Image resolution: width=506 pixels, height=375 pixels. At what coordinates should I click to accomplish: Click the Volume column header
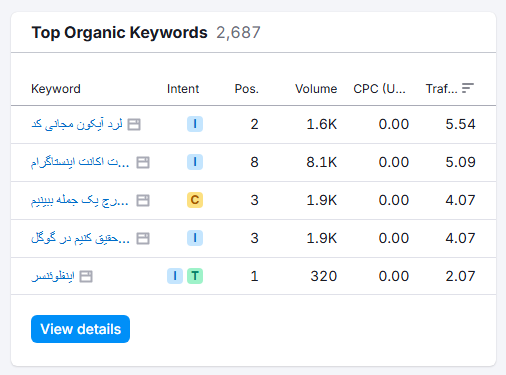(x=316, y=89)
